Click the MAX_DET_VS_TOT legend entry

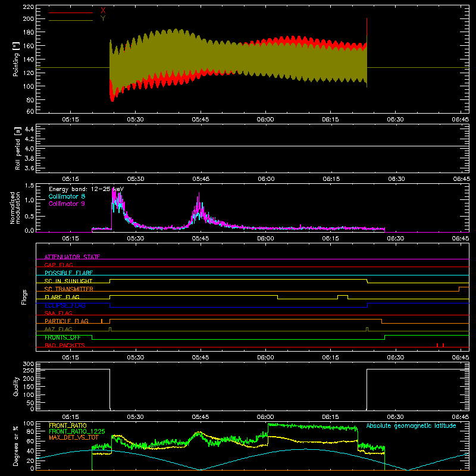[x=74, y=437]
